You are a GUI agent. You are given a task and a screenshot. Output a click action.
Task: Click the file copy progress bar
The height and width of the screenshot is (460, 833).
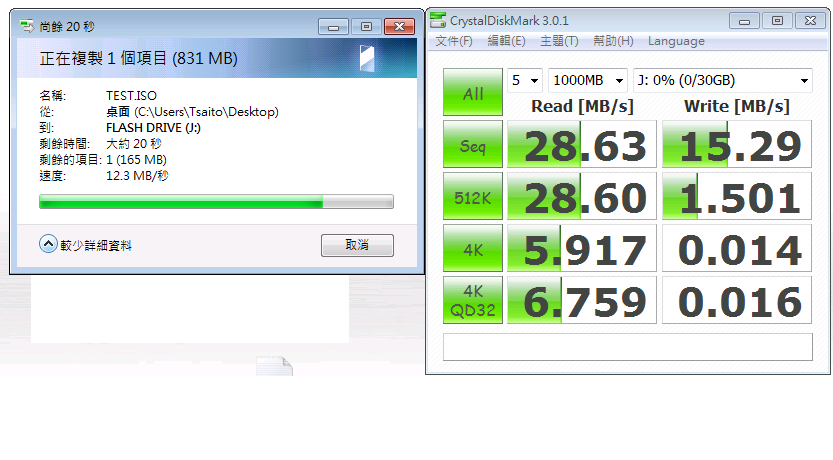coord(216,202)
